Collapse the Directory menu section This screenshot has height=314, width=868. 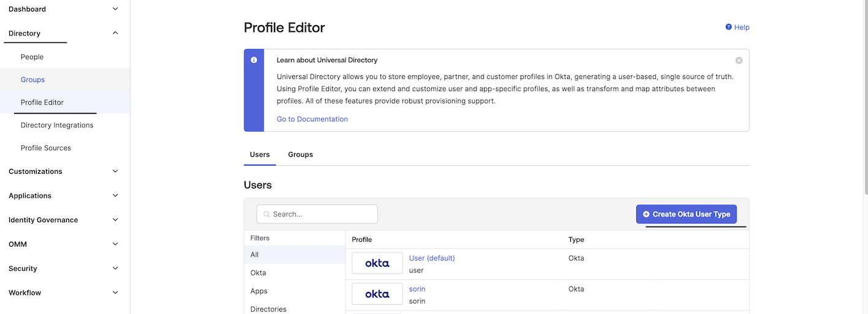click(x=115, y=33)
